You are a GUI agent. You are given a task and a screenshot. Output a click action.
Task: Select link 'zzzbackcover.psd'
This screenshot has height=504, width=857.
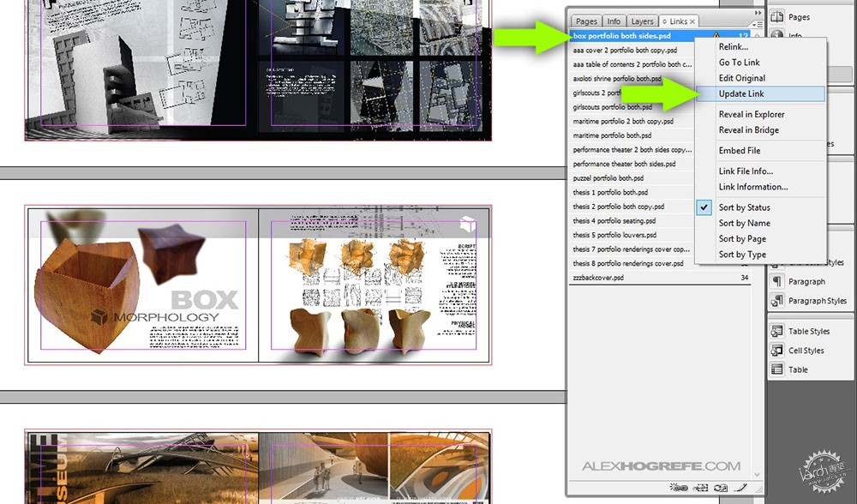(598, 277)
